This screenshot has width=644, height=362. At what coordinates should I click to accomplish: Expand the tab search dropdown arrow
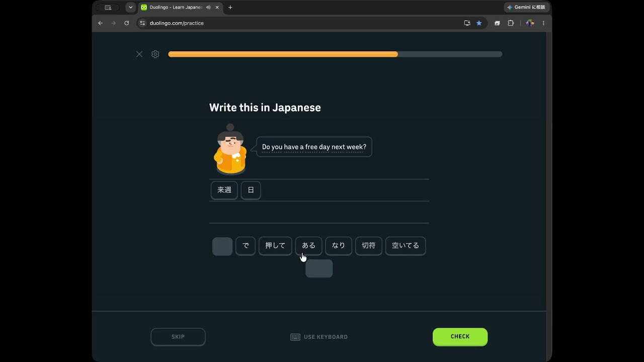click(131, 8)
